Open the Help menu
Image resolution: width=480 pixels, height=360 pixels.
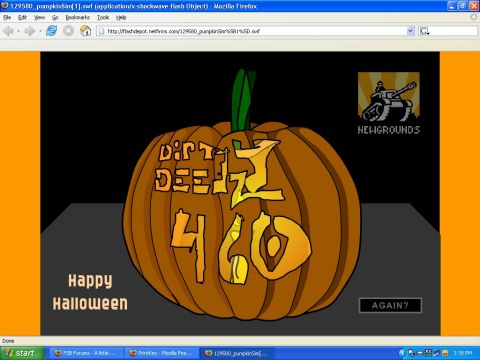click(121, 17)
